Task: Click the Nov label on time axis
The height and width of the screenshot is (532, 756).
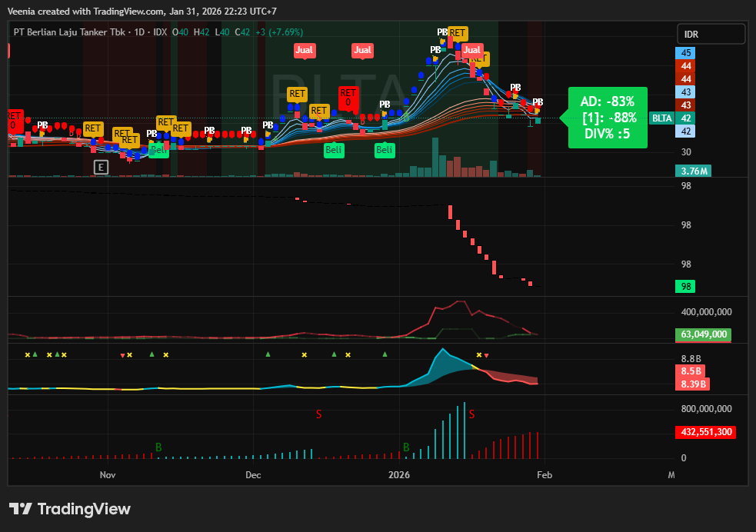Action: 107,475
